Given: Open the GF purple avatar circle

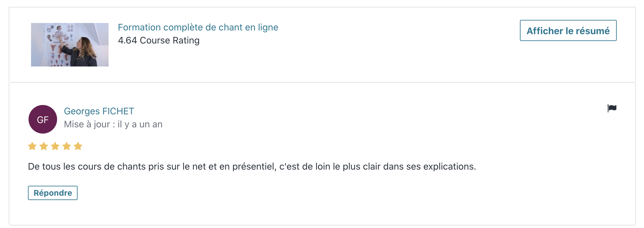Looking at the screenshot, I should 43,119.
